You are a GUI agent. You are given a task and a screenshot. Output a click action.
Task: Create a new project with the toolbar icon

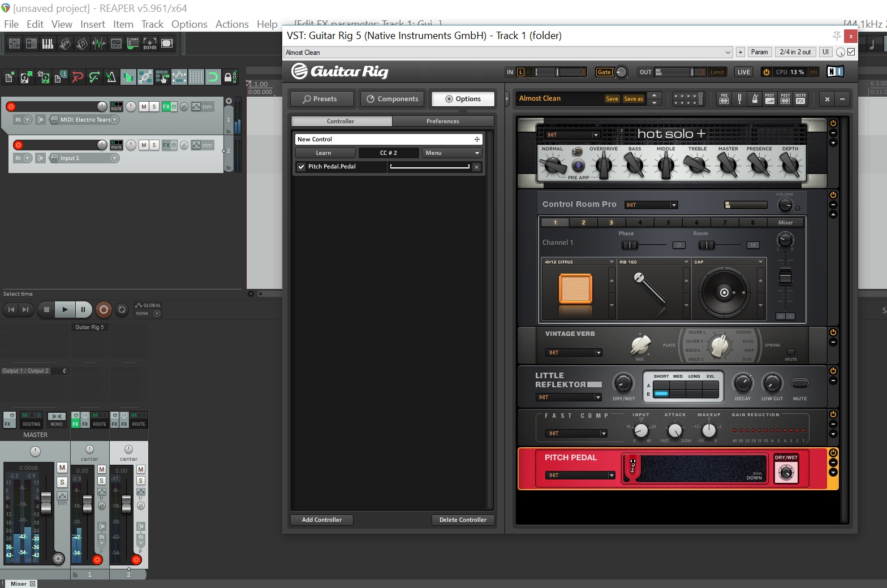[x=10, y=77]
